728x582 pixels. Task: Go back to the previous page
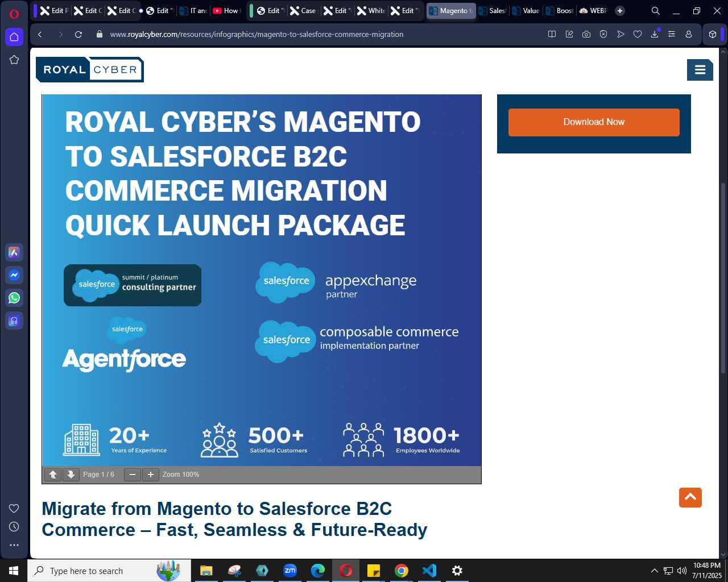click(x=40, y=34)
